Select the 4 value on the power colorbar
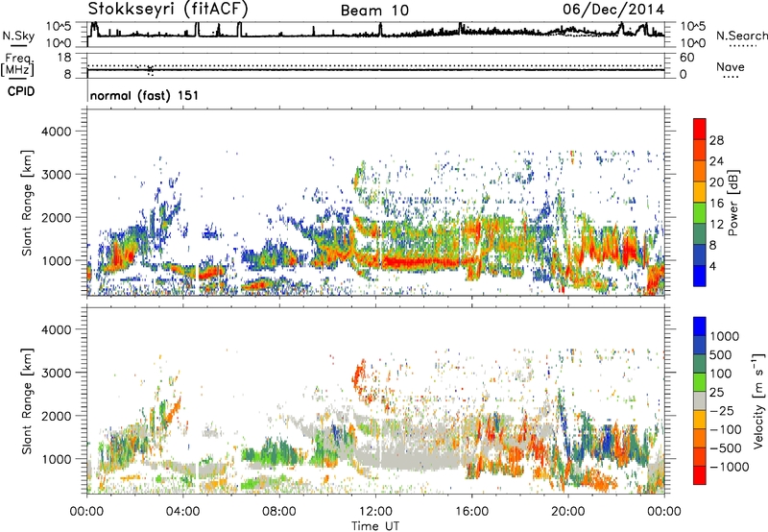 [x=712, y=266]
